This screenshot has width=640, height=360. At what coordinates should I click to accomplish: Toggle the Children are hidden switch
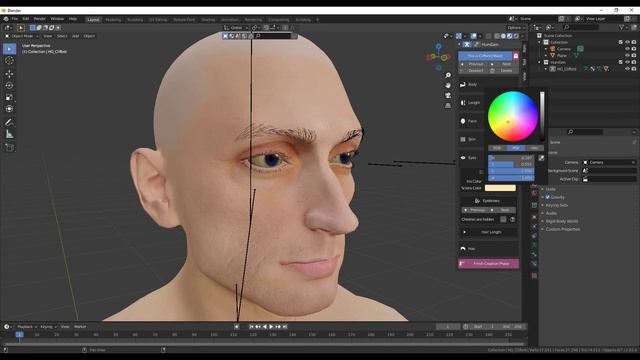(503, 220)
